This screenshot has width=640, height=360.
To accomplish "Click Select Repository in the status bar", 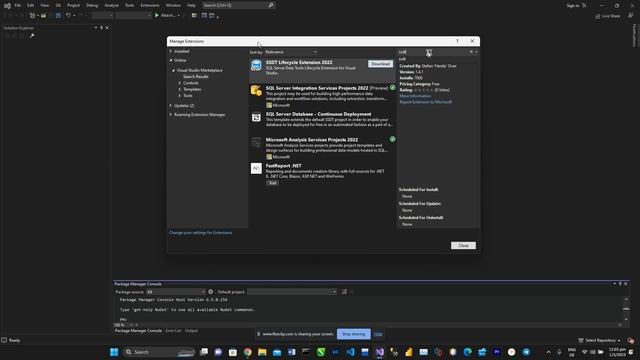I will click(x=599, y=340).
